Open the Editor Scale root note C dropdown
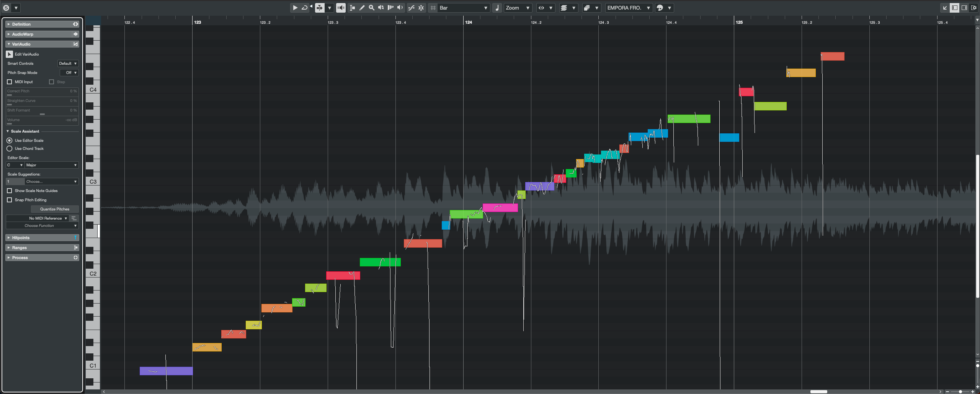The image size is (980, 394). click(15, 165)
